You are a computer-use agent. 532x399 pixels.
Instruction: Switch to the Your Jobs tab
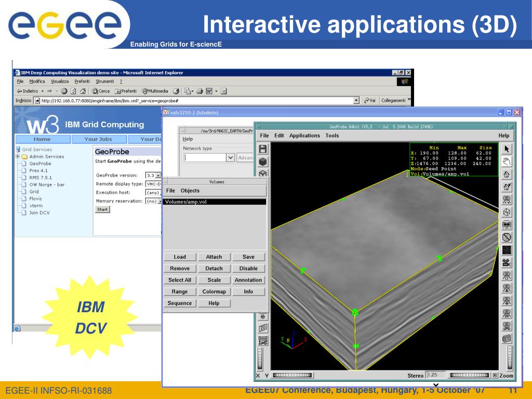(98, 139)
